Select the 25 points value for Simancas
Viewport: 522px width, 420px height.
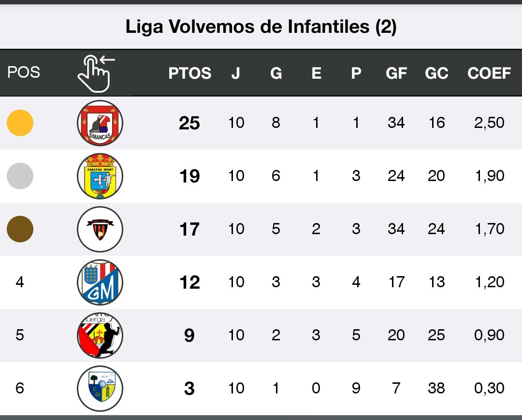189,124
